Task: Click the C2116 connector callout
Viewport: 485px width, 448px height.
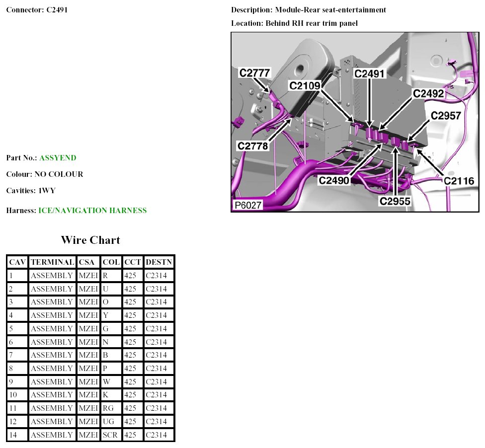Action: coord(459,181)
